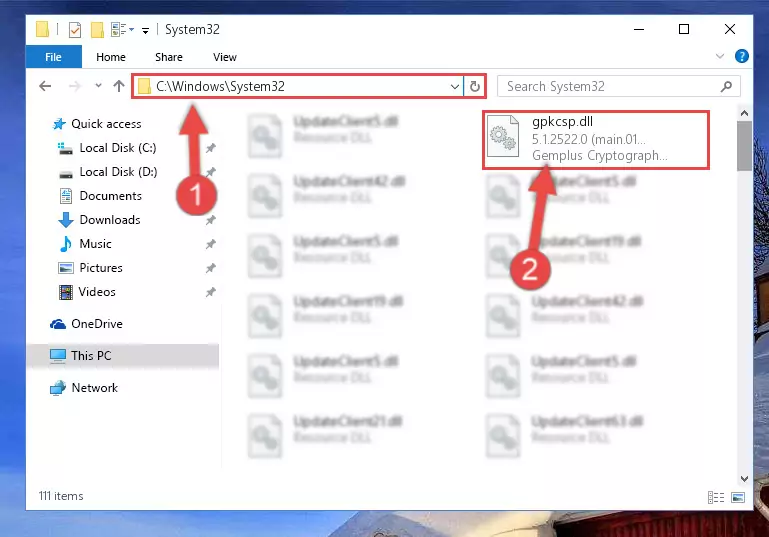Image resolution: width=769 pixels, height=537 pixels.
Task: Open Local Disk (D:) in sidebar
Action: [x=118, y=172]
